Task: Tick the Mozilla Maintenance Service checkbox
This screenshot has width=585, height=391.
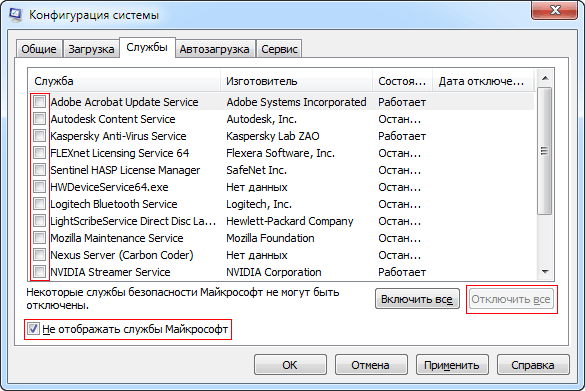Action: (39, 238)
